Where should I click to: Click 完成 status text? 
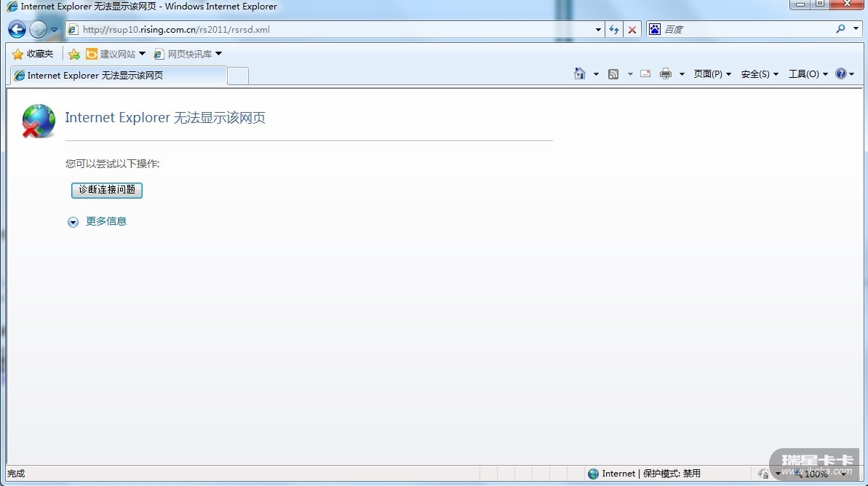click(16, 474)
